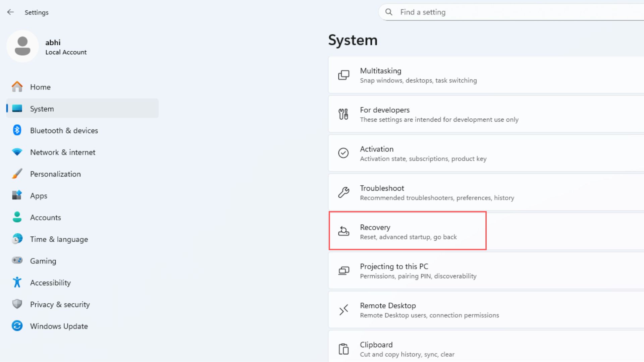
Task: Click the Home icon in the sidebar
Action: [17, 86]
